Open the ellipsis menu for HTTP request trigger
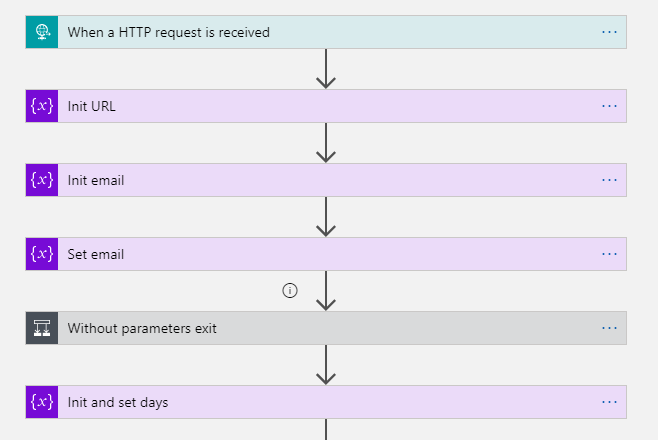Image resolution: width=658 pixels, height=440 pixels. 609,32
